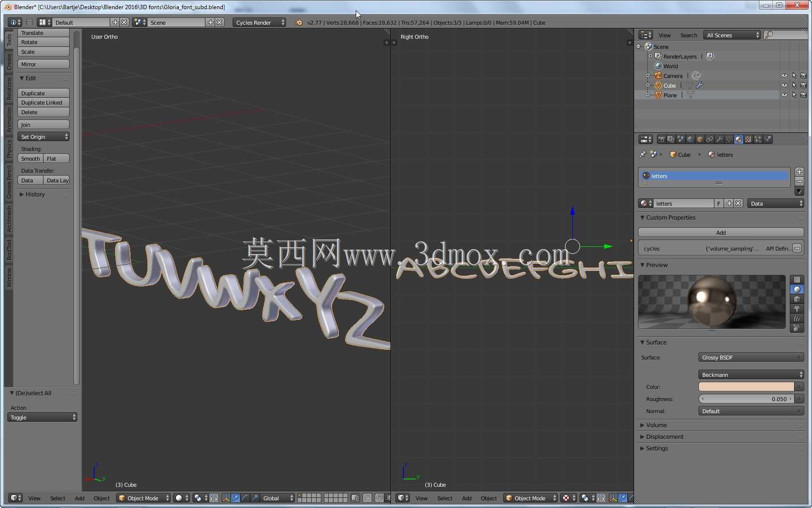The width and height of the screenshot is (812, 508).
Task: Open the Add menu in left viewport header
Action: [80, 498]
